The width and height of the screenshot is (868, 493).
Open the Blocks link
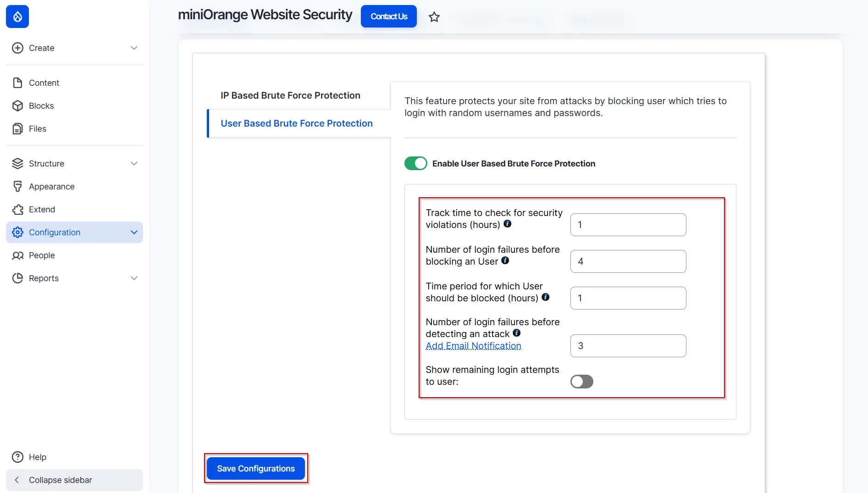pos(74,106)
